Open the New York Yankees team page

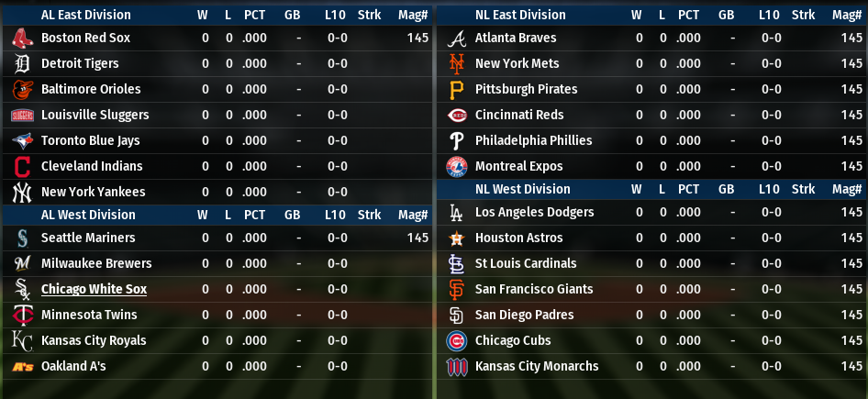pos(94,192)
